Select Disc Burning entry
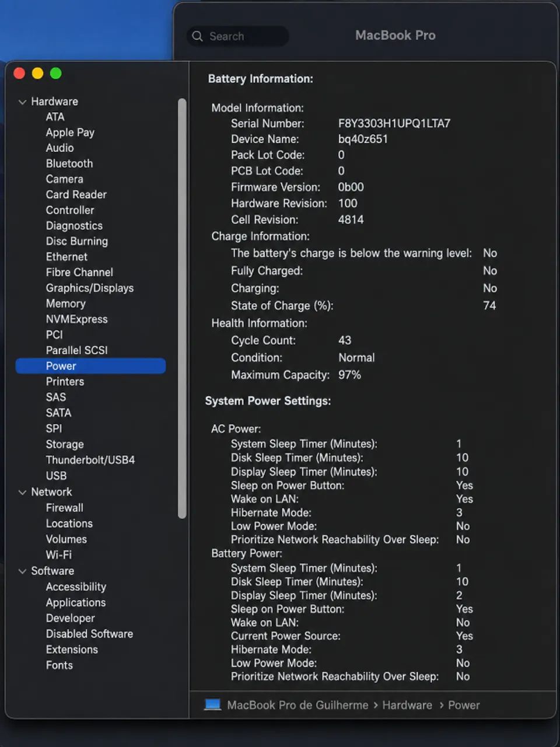 click(76, 241)
